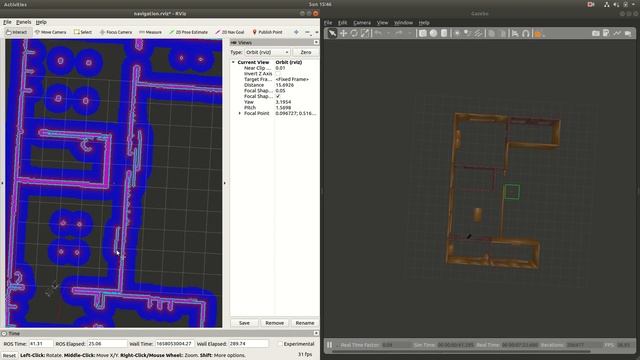Image resolution: width=640 pixels, height=360 pixels.
Task: Select the arrow selection mode in Gazebo
Action: point(332,33)
